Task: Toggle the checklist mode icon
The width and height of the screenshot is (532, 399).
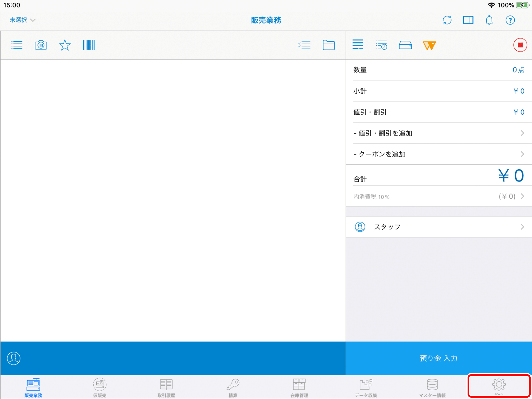Action: pos(304,45)
